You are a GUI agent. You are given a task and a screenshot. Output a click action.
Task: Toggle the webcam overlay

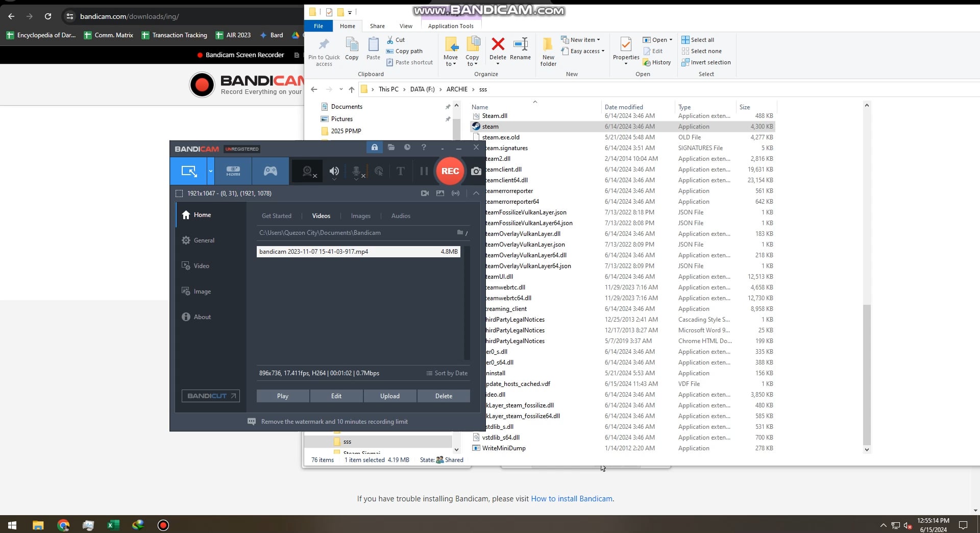(x=308, y=172)
